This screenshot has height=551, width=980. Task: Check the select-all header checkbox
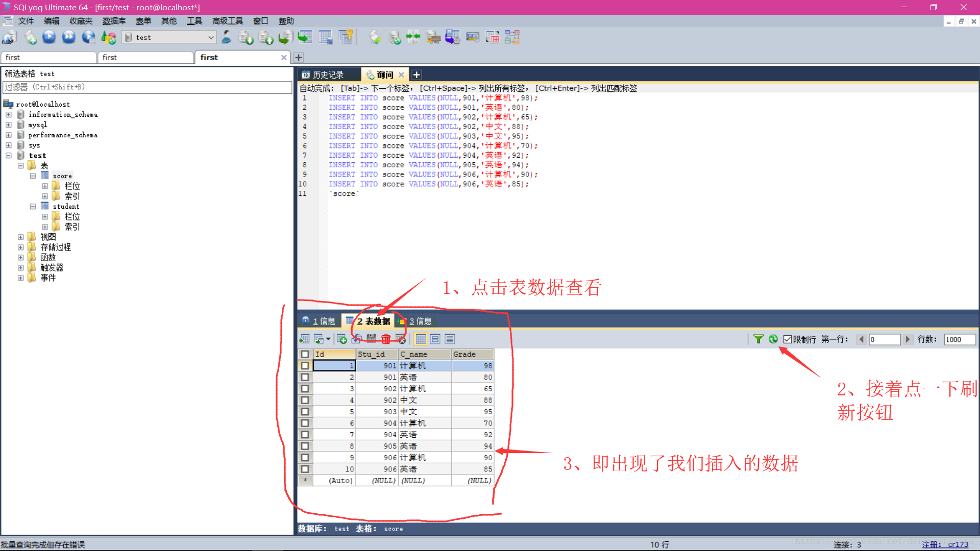[x=305, y=354]
